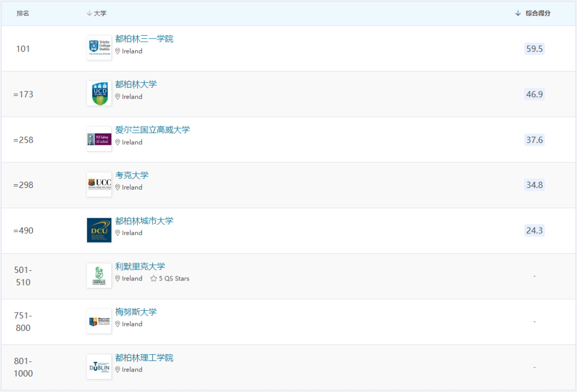Click the TU Dublin logo

tap(99, 367)
